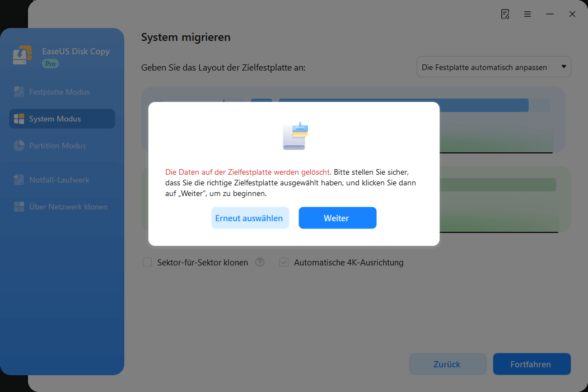Click the Erneut auswählen button
Image resolution: width=588 pixels, height=392 pixels.
[x=250, y=218]
